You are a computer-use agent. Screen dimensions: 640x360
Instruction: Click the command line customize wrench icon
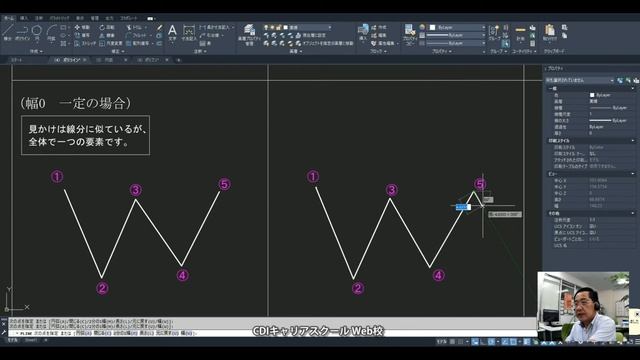point(4,333)
